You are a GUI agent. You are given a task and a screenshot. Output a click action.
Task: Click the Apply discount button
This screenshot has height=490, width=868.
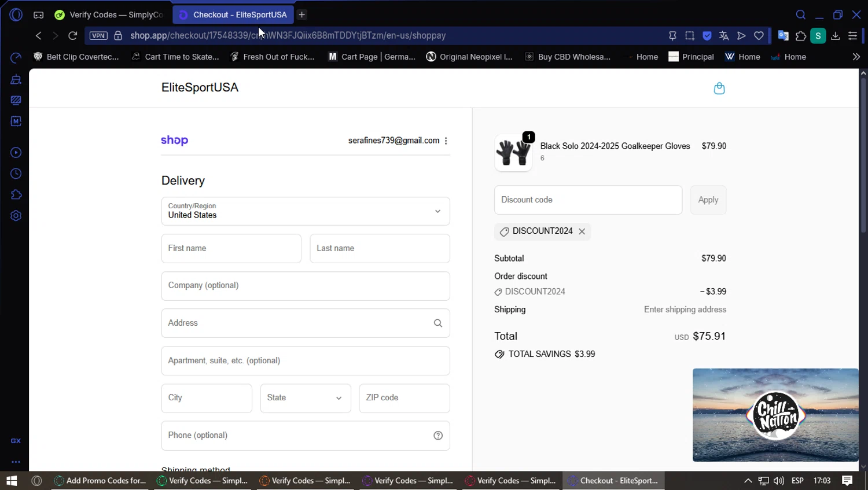(x=708, y=200)
